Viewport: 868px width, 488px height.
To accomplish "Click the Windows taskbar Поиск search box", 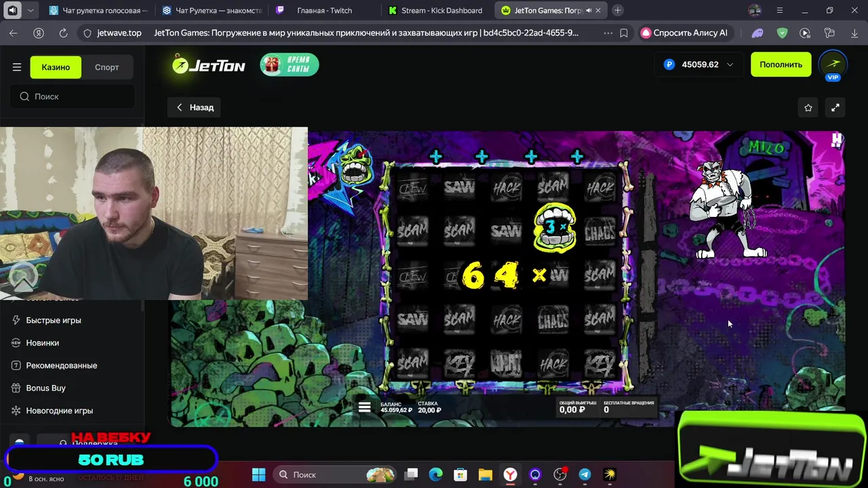I will pyautogui.click(x=336, y=474).
